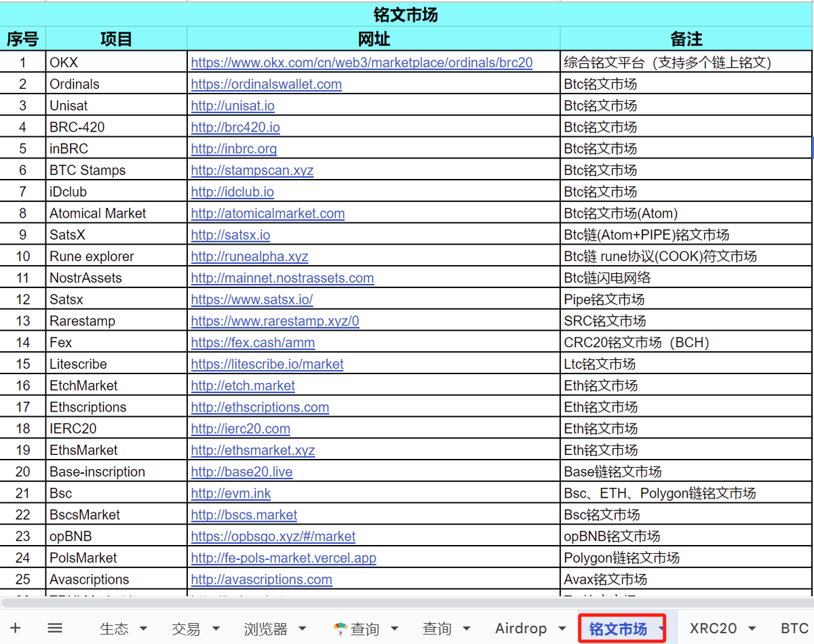Select the 序号 header cell

(x=23, y=39)
